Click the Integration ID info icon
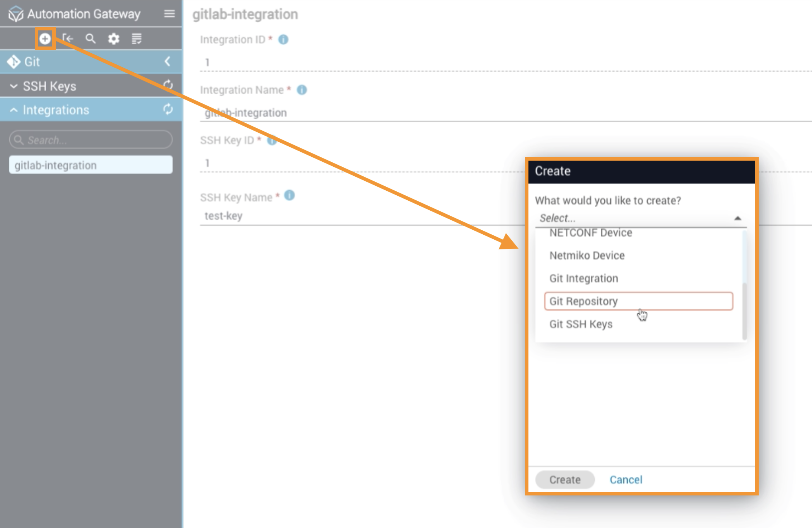This screenshot has width=812, height=528. coord(283,39)
